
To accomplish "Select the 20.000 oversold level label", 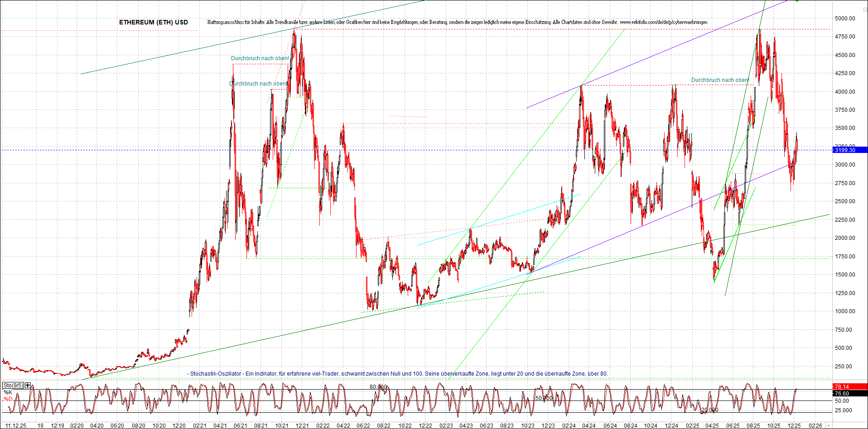I will click(x=709, y=410).
